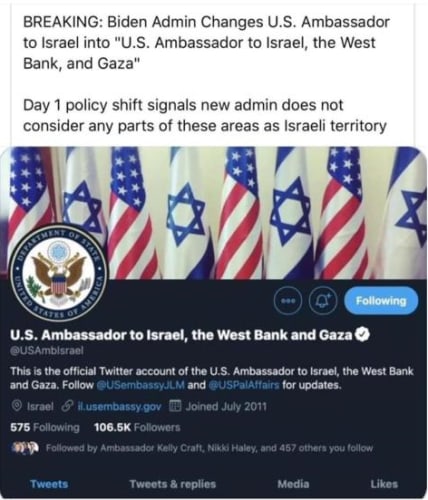This screenshot has width=428, height=500.
Task: Switch to the Media tab
Action: (x=293, y=484)
